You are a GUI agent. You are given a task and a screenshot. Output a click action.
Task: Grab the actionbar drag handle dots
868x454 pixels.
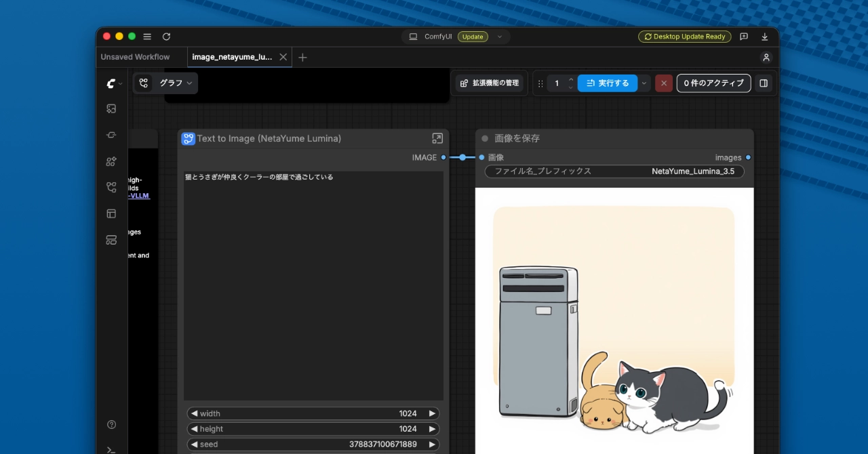(x=540, y=83)
